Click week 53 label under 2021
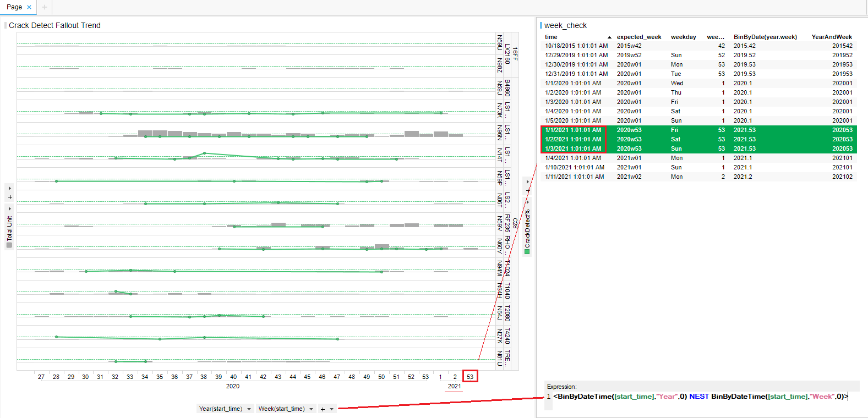Image resolution: width=868 pixels, height=418 pixels. pos(470,377)
